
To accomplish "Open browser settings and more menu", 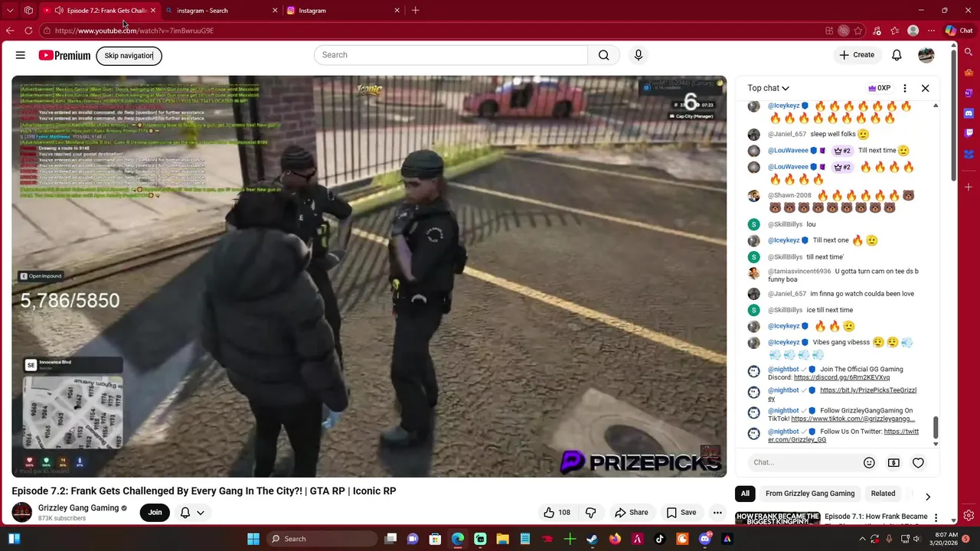I will [931, 31].
